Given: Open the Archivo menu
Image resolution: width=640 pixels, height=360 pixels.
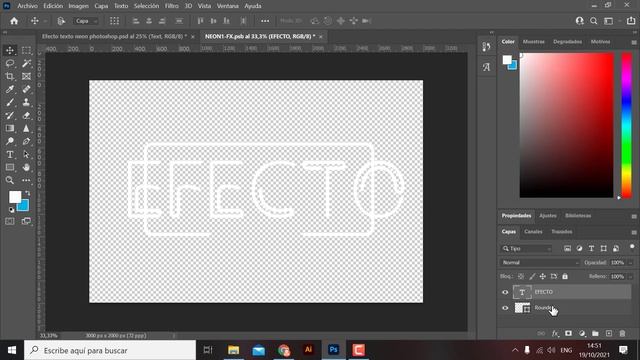Looking at the screenshot, I should click(x=27, y=6).
